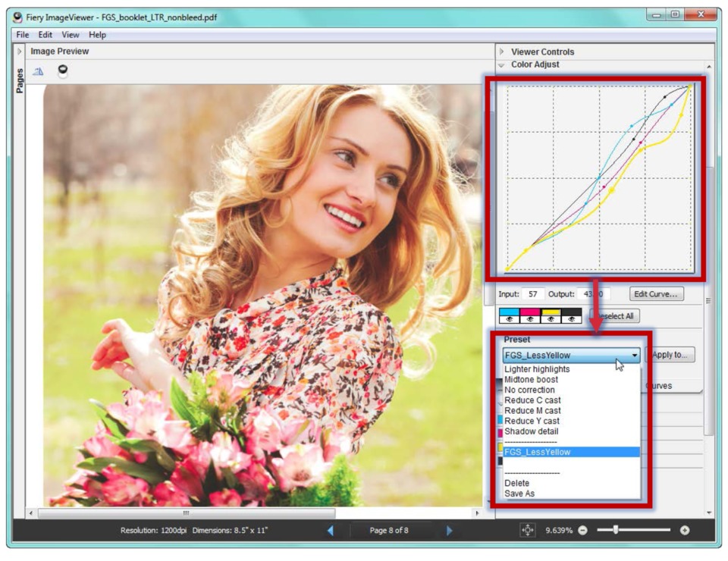Expand the Viewer Controls section
The height and width of the screenshot is (561, 728).
[502, 52]
